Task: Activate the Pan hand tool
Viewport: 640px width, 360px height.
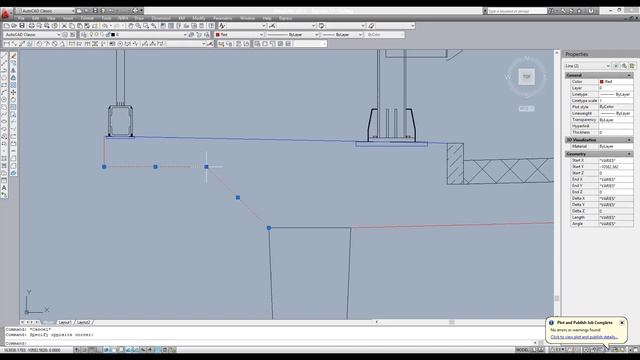Action: (131, 26)
